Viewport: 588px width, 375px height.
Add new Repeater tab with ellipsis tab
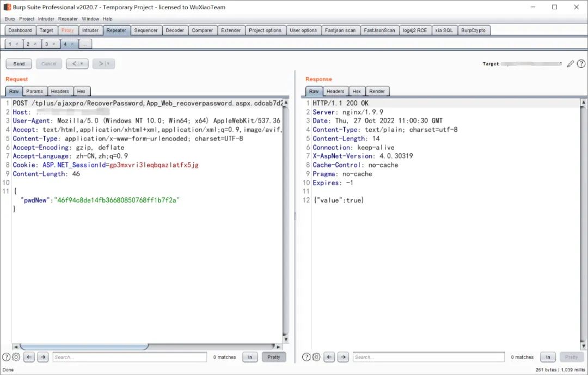click(x=85, y=44)
